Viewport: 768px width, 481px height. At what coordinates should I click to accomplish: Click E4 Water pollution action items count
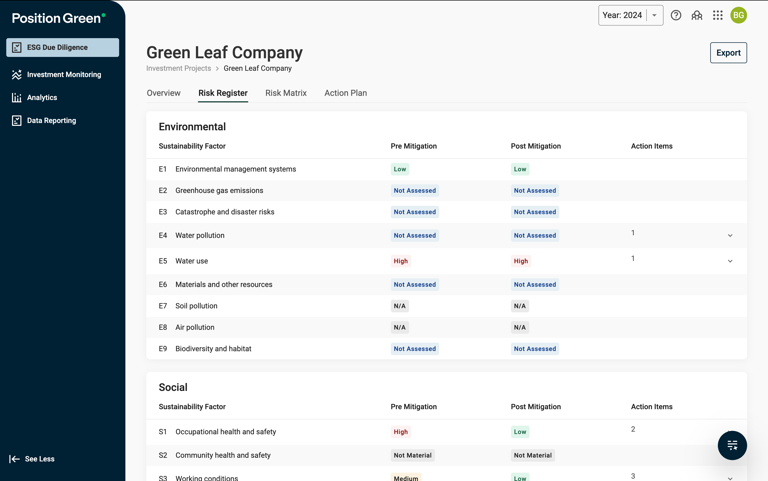coord(633,233)
